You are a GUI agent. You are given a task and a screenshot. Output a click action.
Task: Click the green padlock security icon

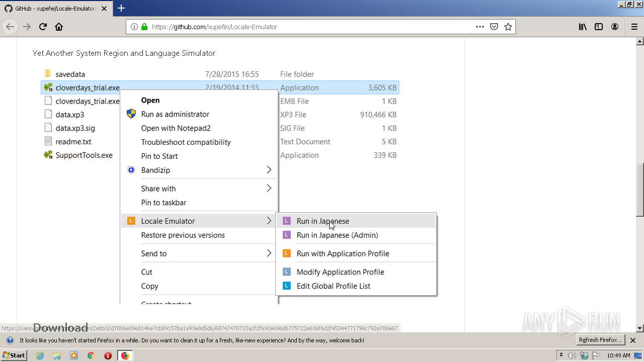(x=144, y=27)
